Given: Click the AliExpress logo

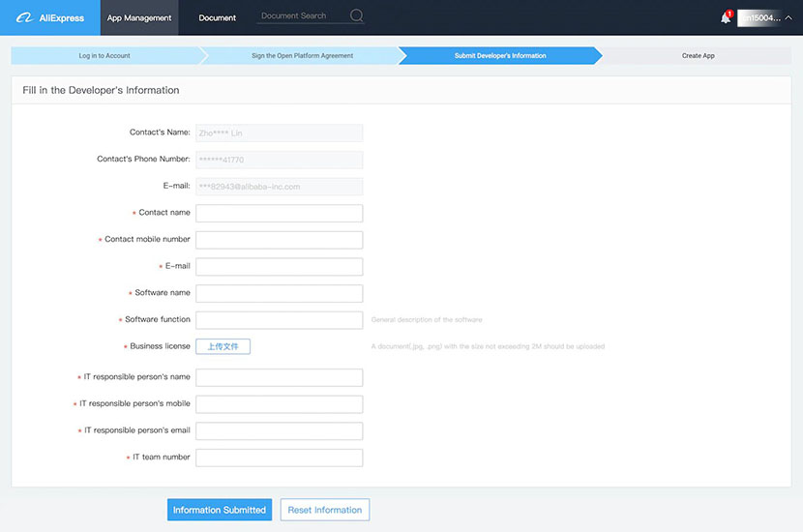Looking at the screenshot, I should point(50,18).
